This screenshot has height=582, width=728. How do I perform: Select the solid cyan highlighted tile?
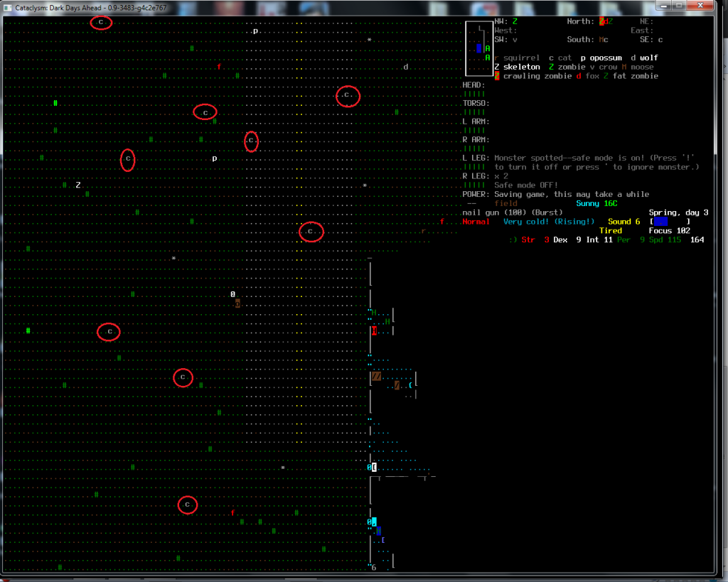[374, 522]
